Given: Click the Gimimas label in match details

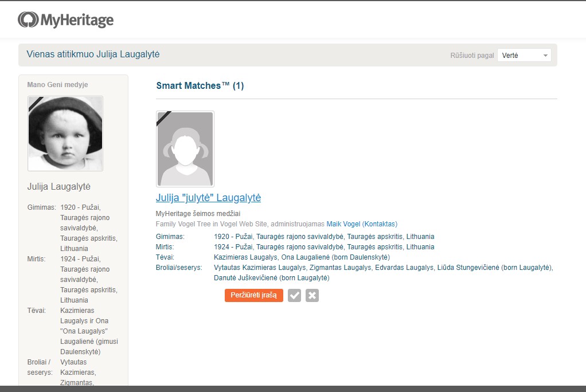Looking at the screenshot, I should click(x=170, y=237).
